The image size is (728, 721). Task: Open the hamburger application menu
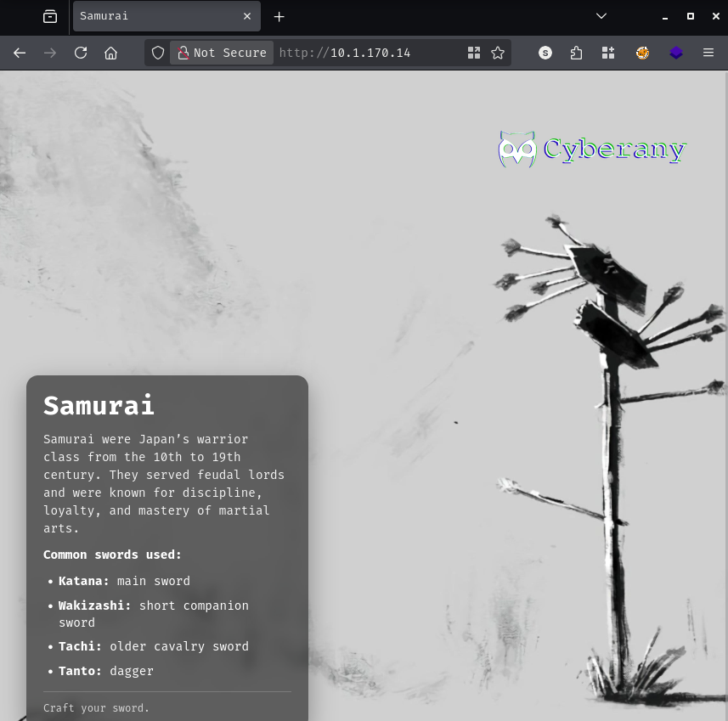[x=708, y=53]
